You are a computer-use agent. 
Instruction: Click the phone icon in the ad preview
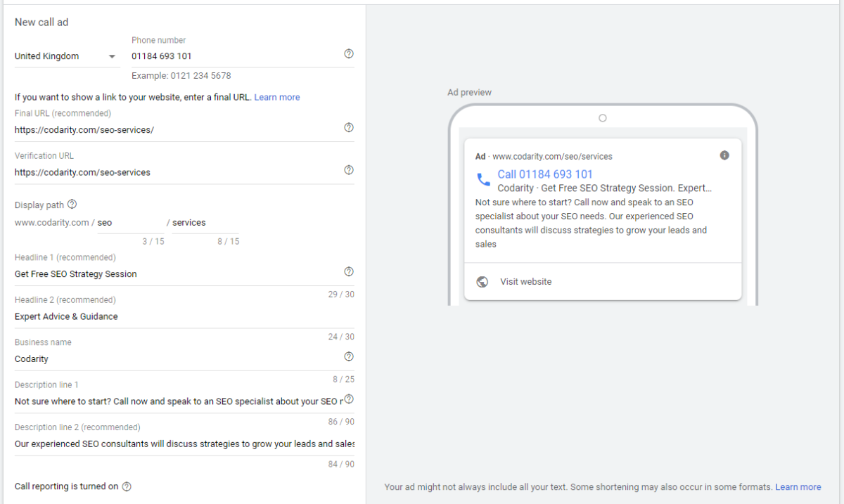pos(483,179)
